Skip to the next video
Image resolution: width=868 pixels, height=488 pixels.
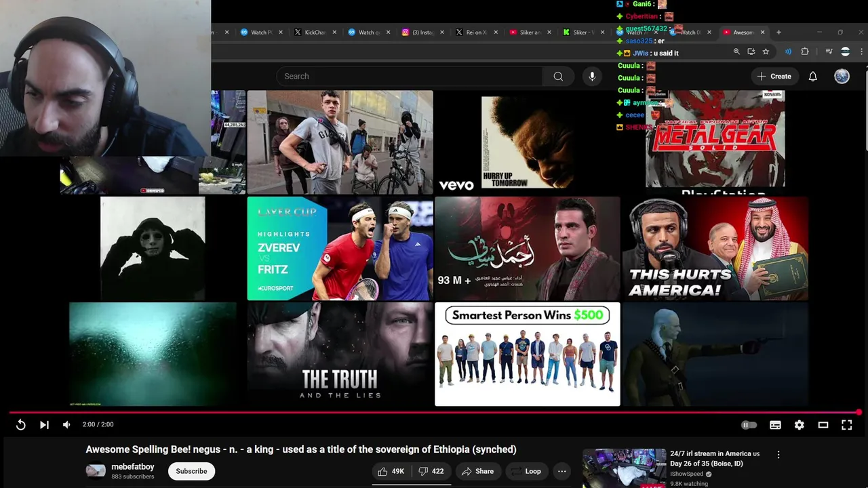[44, 424]
